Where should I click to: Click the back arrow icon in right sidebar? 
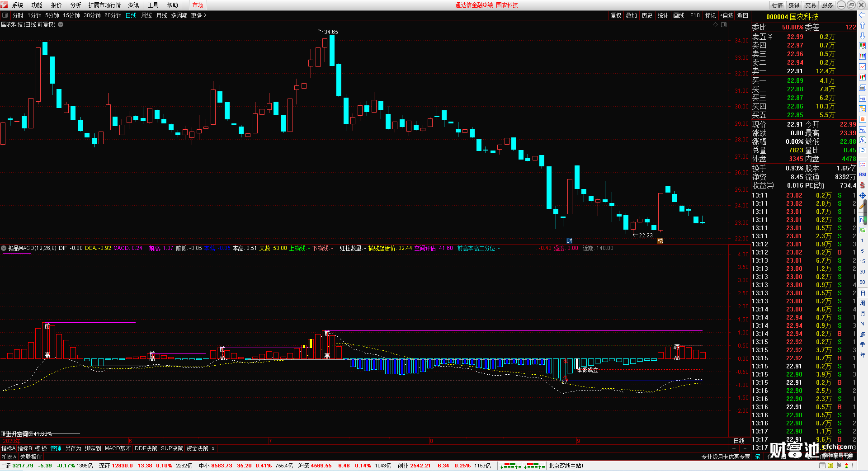click(x=863, y=15)
